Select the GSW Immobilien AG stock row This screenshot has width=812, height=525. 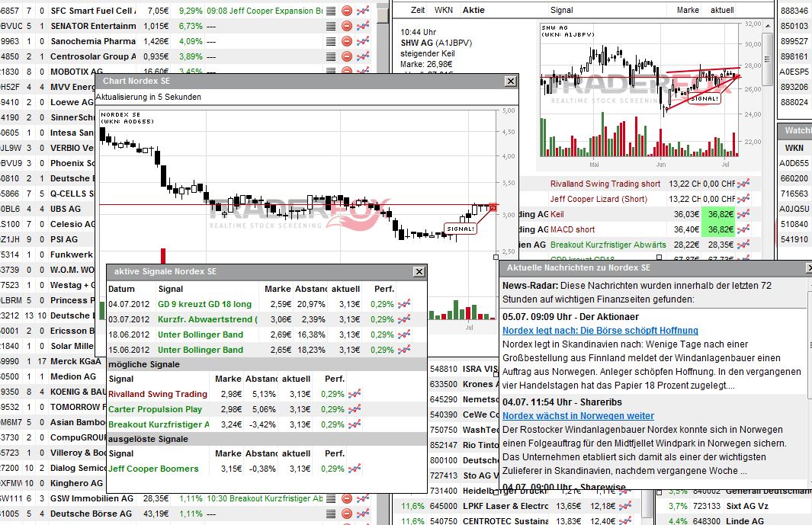(x=185, y=498)
